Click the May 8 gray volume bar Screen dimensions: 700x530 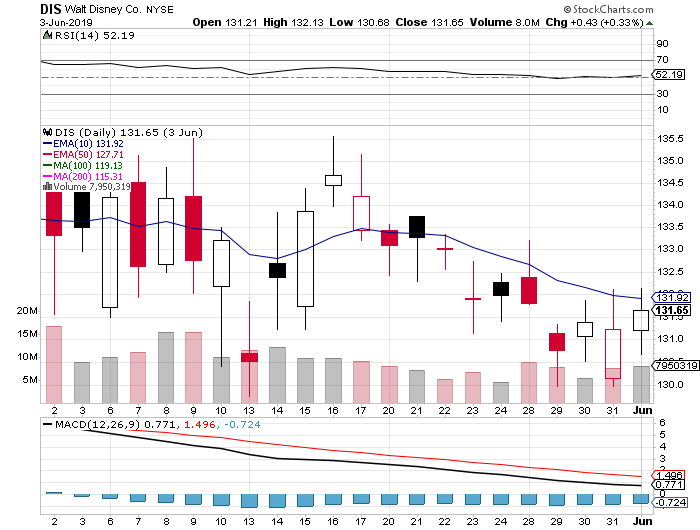[x=166, y=367]
